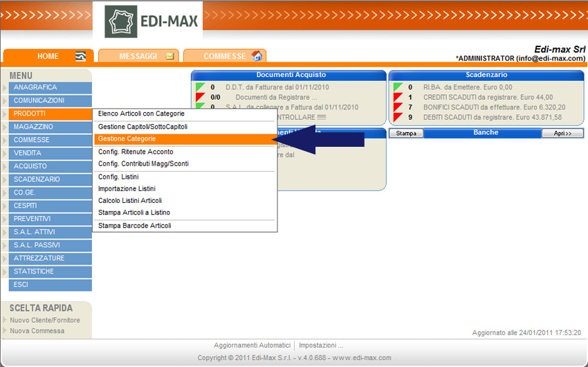The width and height of the screenshot is (588, 367).
Task: Click the icon on the HOME tab
Action: click(x=81, y=56)
